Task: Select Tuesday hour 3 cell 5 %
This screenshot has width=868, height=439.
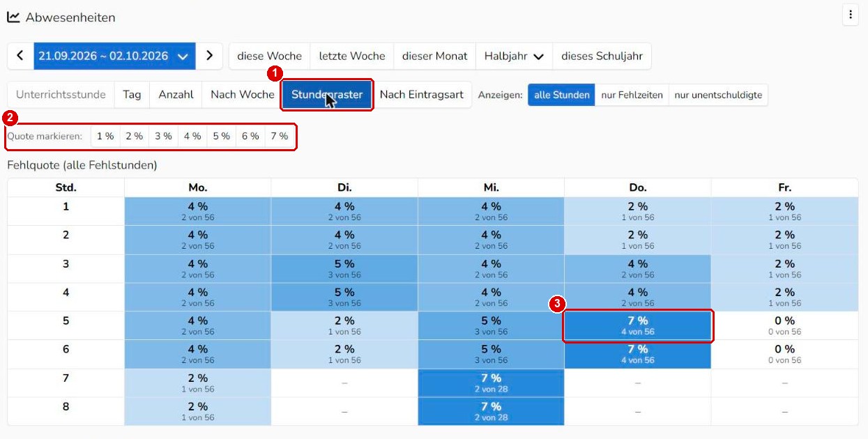Action: (x=344, y=268)
